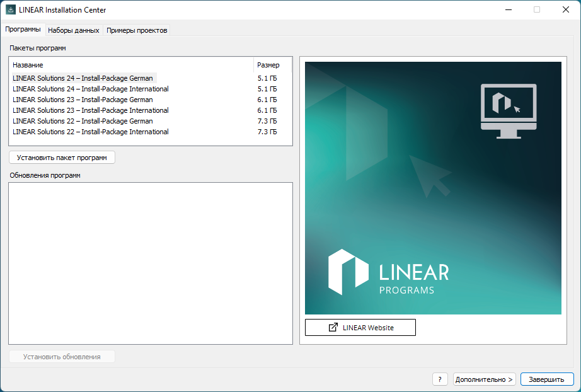
Task: Click the Завершить button
Action: tap(546, 379)
